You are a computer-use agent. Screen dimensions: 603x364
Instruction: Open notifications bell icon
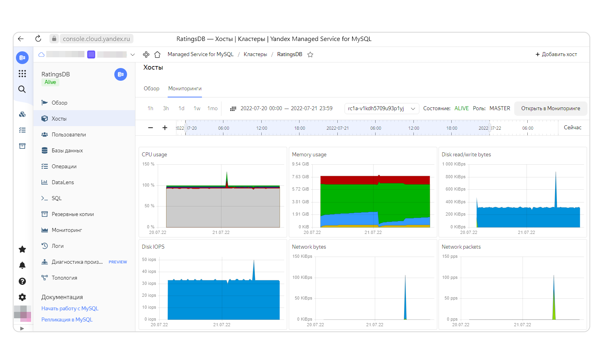point(22,265)
